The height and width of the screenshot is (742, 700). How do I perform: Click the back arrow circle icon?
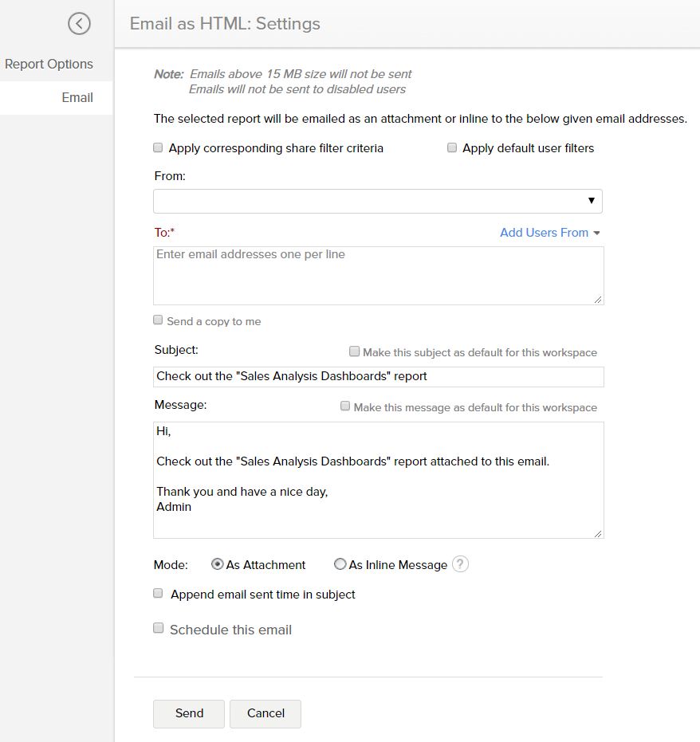(79, 24)
